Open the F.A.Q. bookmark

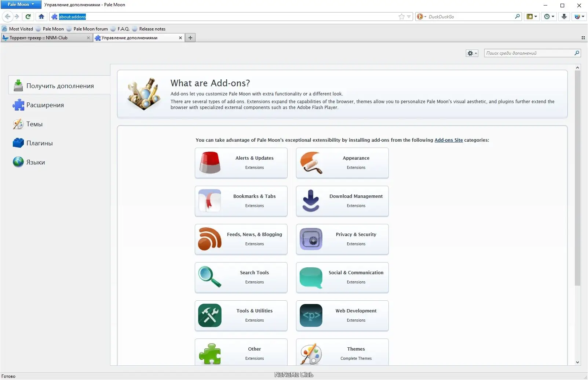[x=120, y=29]
